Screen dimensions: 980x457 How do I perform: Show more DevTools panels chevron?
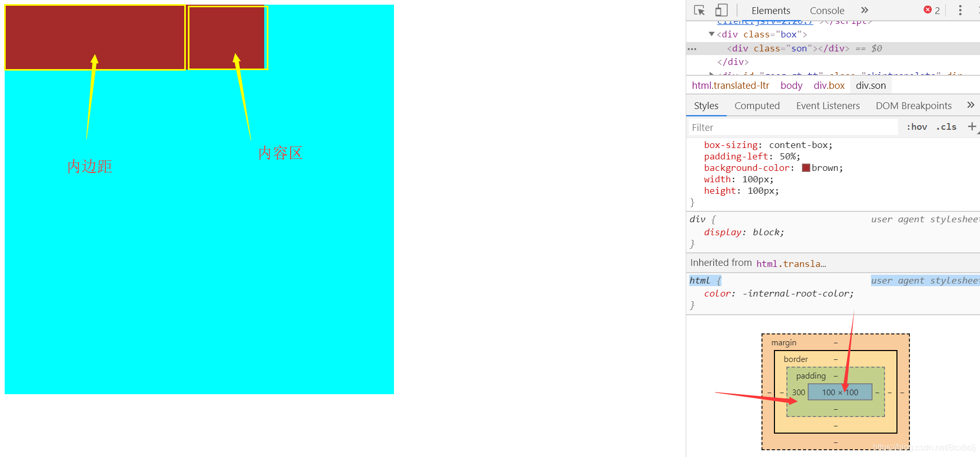(x=864, y=10)
